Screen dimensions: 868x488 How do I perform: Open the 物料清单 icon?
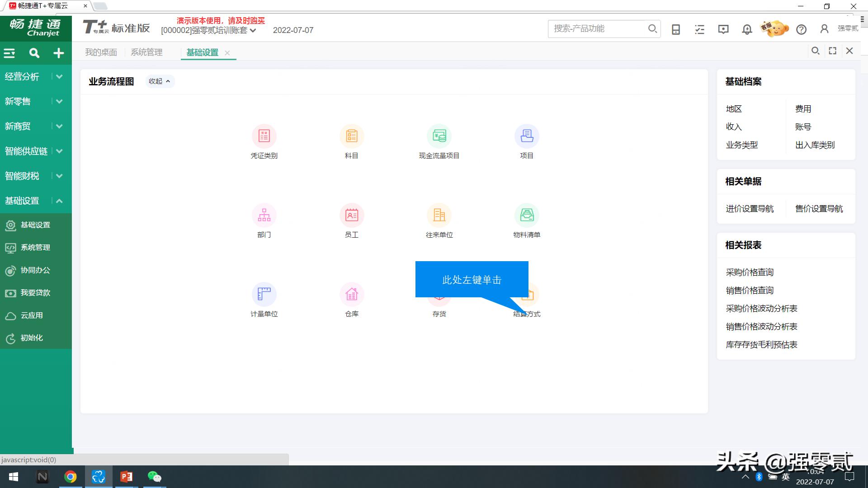527,215
